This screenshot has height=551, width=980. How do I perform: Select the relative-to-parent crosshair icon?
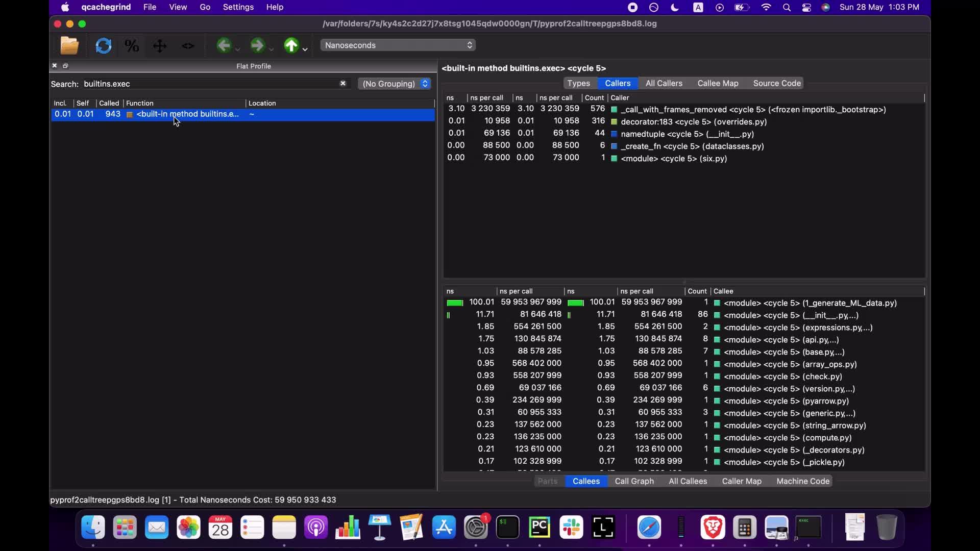click(x=160, y=46)
